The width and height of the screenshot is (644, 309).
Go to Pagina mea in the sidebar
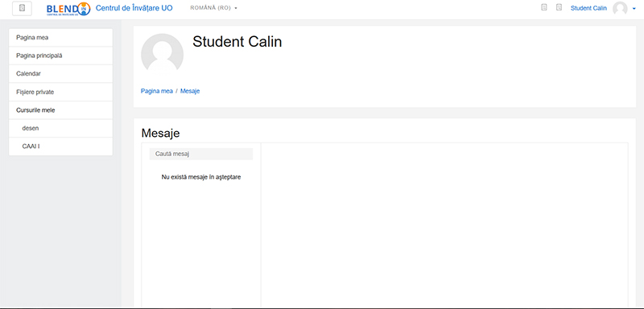(x=61, y=37)
